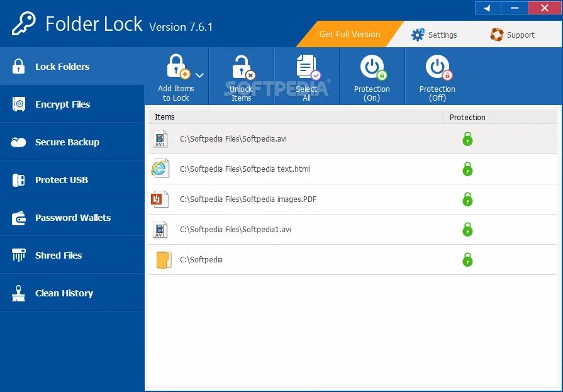Click the Support lifebuoy icon
The width and height of the screenshot is (563, 392).
[x=497, y=35]
